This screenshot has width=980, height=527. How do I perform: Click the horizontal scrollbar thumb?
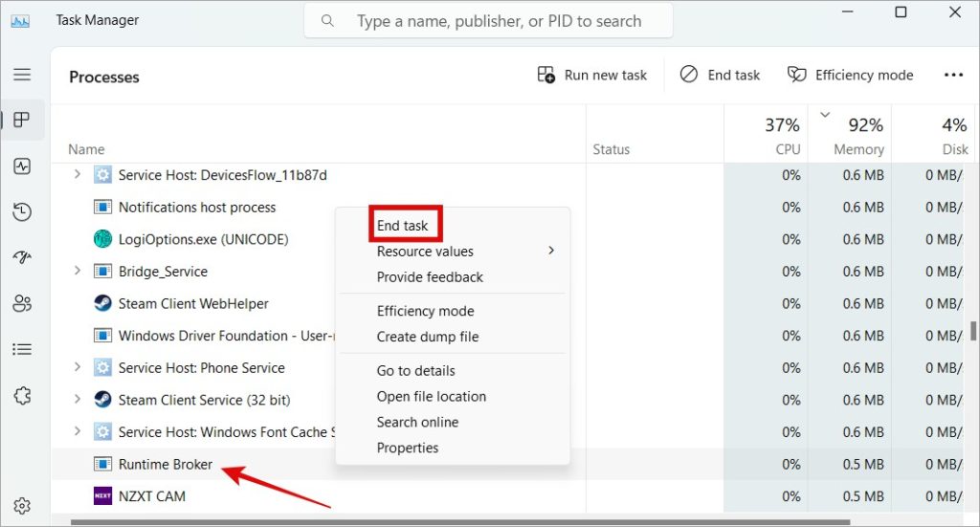point(460,522)
